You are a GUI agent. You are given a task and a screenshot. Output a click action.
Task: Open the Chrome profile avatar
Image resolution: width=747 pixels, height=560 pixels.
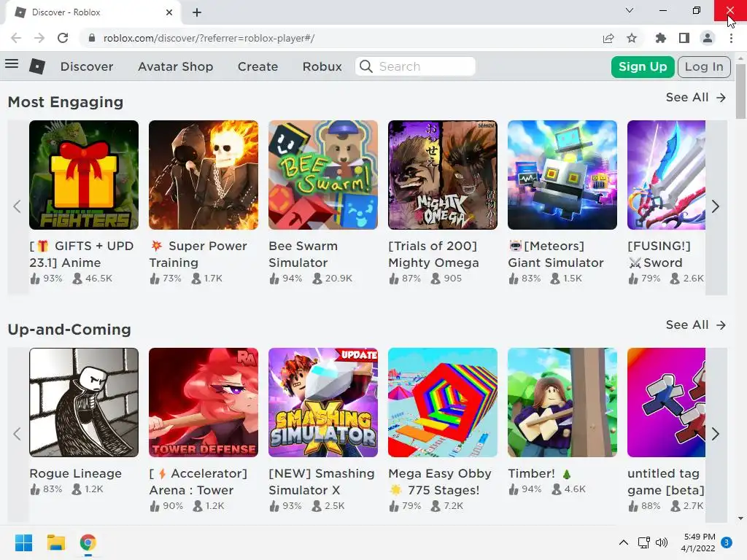point(708,38)
